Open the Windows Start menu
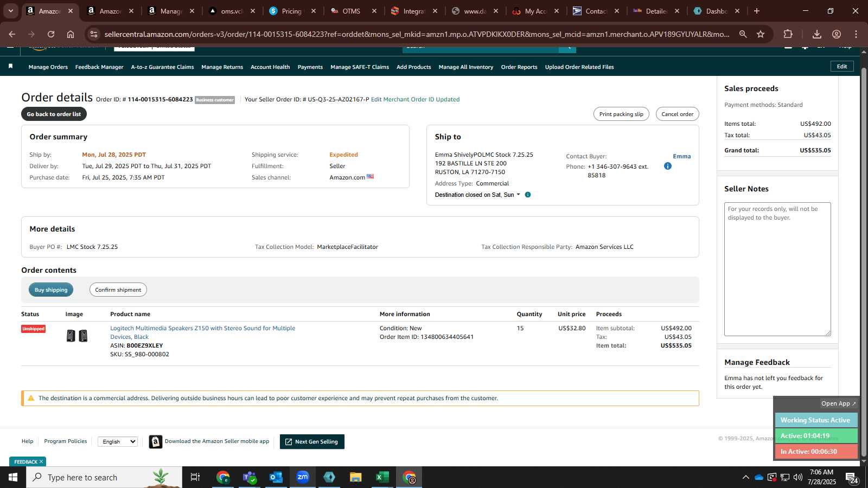This screenshot has height=488, width=868. pyautogui.click(x=13, y=477)
